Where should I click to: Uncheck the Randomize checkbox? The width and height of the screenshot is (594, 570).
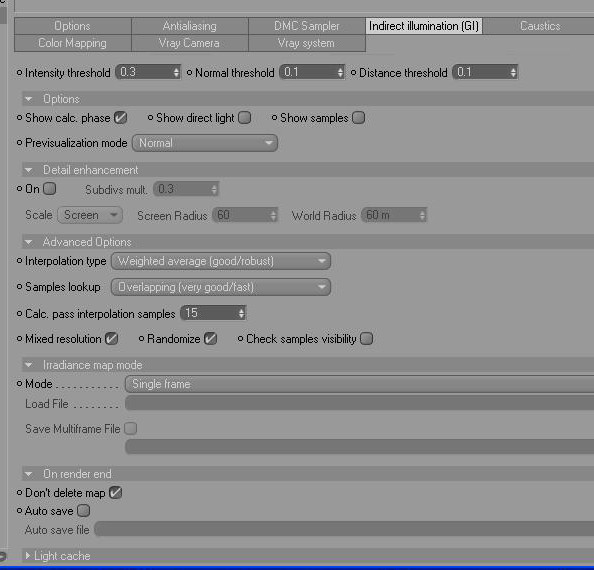210,339
